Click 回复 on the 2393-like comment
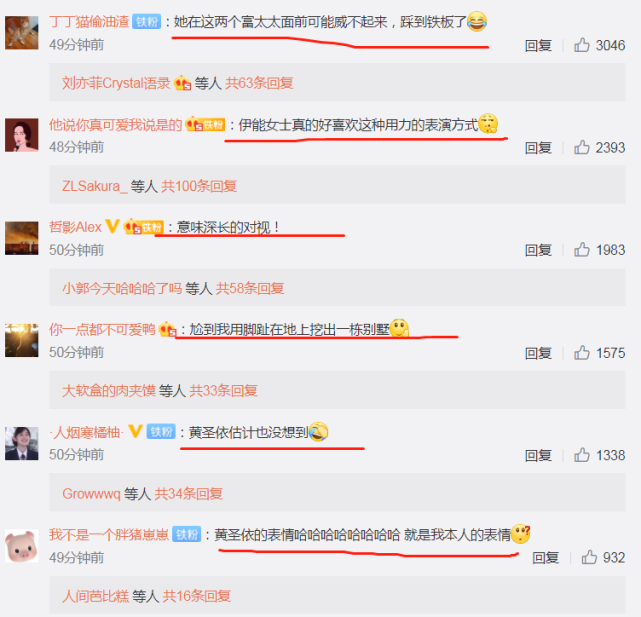Viewport: 641px width, 617px height. (x=538, y=148)
